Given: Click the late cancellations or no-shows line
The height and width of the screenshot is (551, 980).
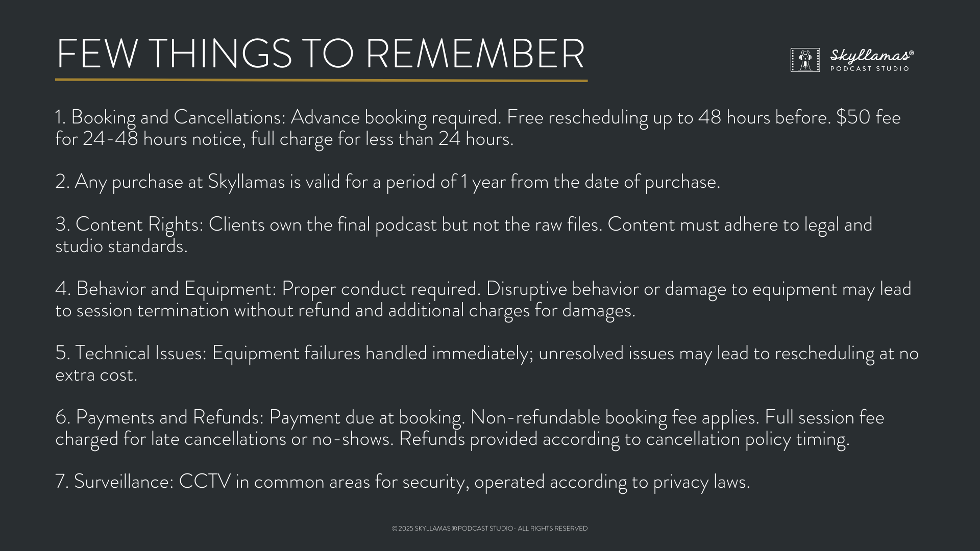Looking at the screenshot, I should tap(224, 439).
